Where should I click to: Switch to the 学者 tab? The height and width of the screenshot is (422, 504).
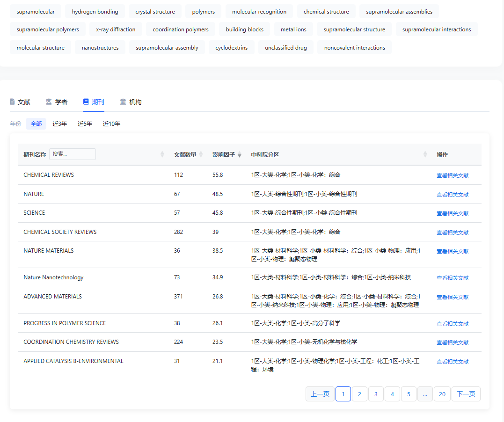click(x=61, y=102)
